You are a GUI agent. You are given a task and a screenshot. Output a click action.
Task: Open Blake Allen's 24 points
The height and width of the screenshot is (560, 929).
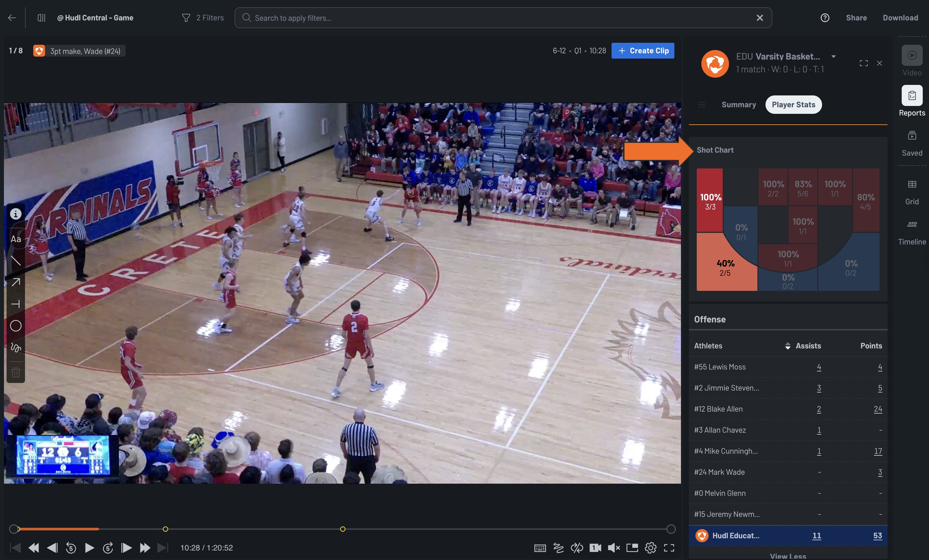(x=878, y=409)
